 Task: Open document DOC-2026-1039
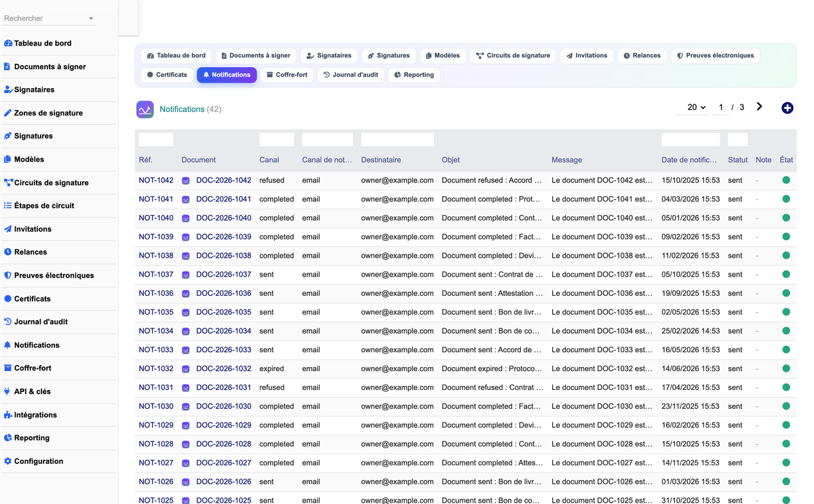click(224, 237)
